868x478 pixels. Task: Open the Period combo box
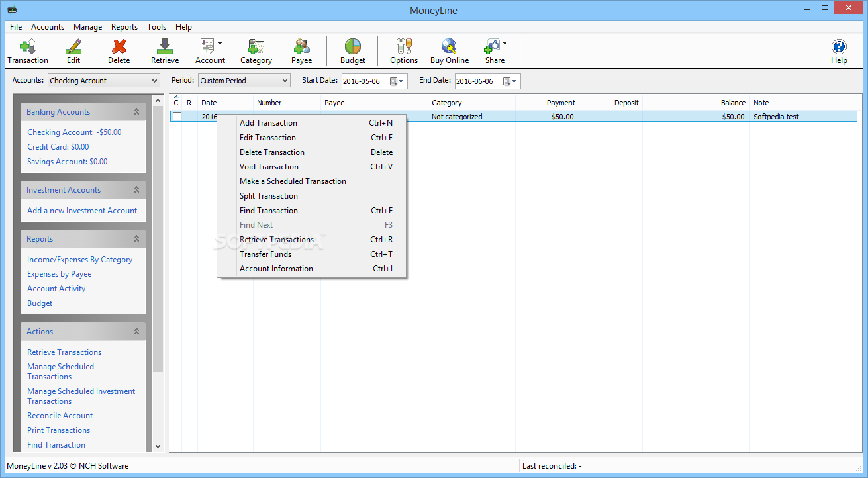coord(244,81)
